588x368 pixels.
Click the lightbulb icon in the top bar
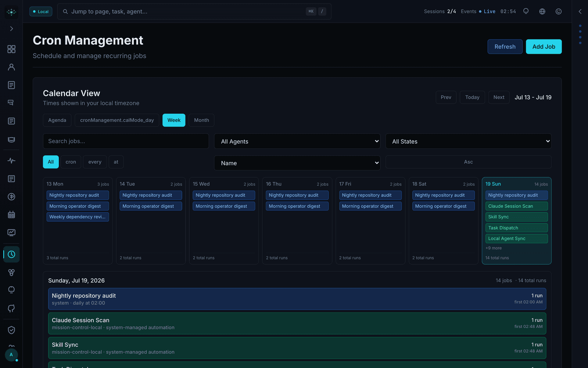(x=526, y=11)
